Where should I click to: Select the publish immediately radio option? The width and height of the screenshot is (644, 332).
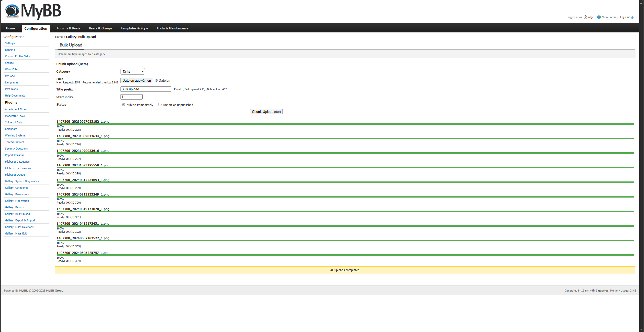pos(123,105)
